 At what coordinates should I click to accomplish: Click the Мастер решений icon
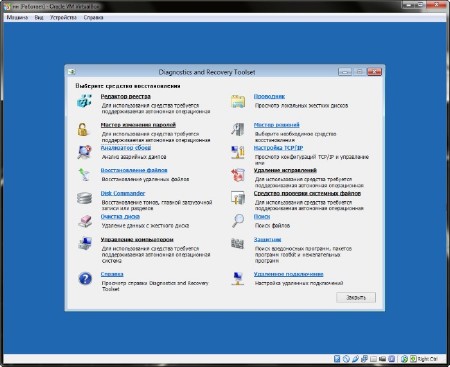point(238,129)
